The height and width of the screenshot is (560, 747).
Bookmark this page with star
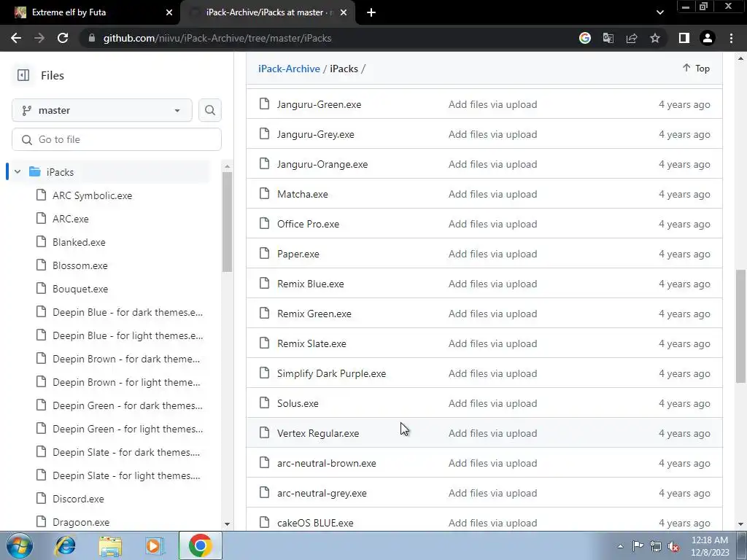[x=655, y=38]
